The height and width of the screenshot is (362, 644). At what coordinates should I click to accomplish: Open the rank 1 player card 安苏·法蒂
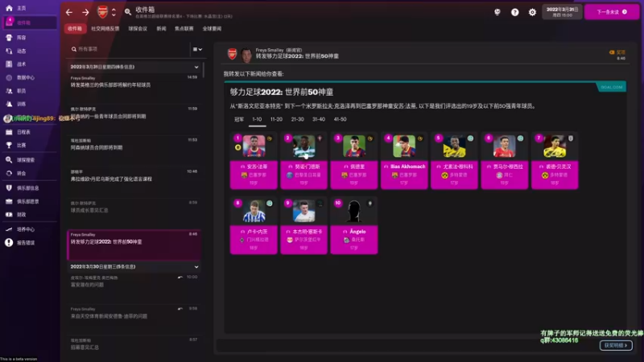tap(254, 161)
